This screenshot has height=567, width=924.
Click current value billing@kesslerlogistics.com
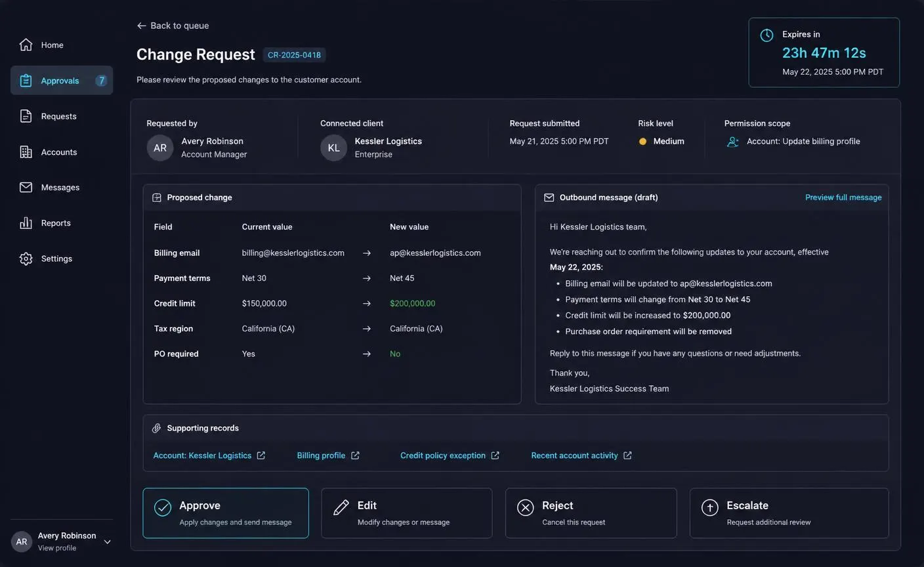pos(293,253)
